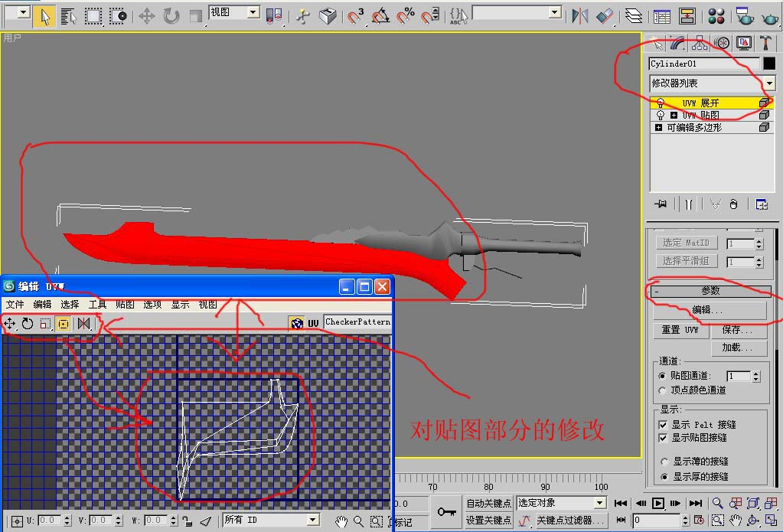Open the CheckerPattern texture dropdown
783x532 pixels.
(x=357, y=322)
